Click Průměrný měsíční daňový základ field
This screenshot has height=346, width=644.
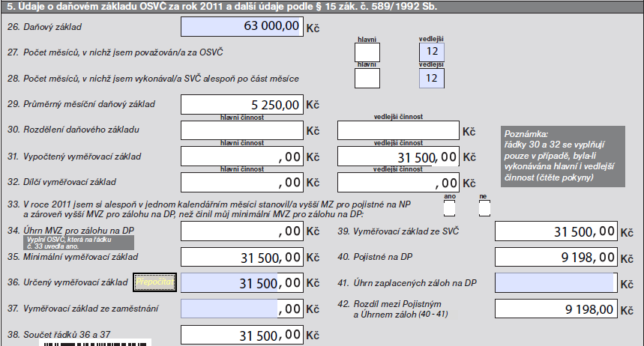(242, 104)
